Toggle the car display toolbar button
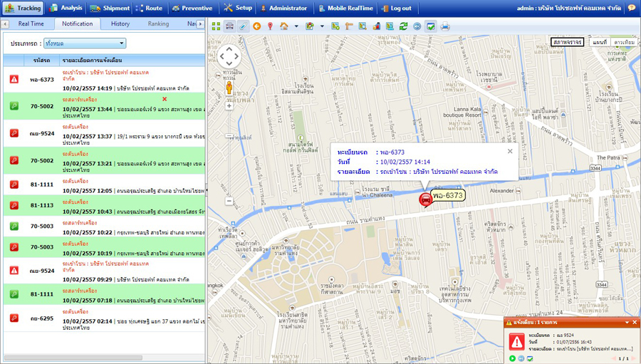 tap(230, 26)
